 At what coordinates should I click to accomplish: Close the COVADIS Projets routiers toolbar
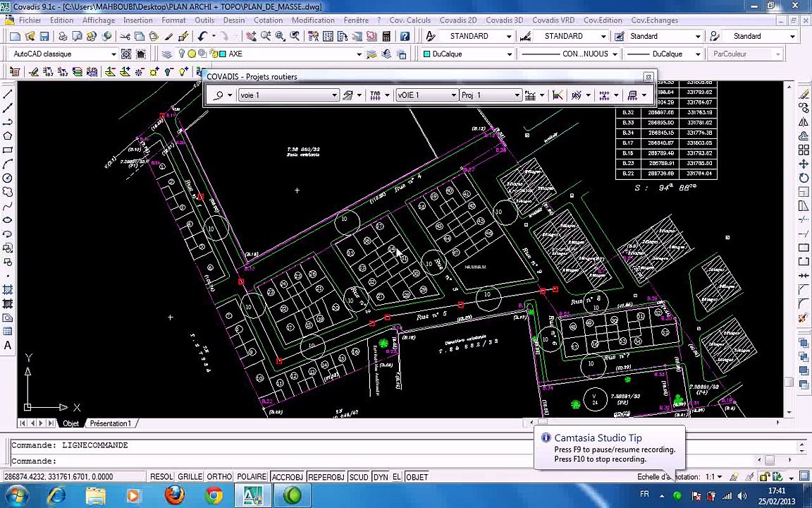(648, 77)
